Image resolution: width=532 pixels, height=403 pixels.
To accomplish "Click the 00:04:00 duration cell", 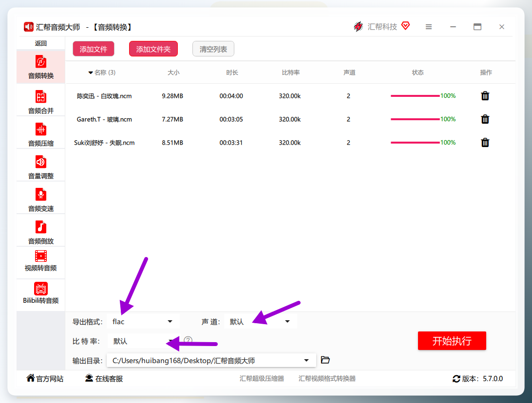I will coord(231,96).
